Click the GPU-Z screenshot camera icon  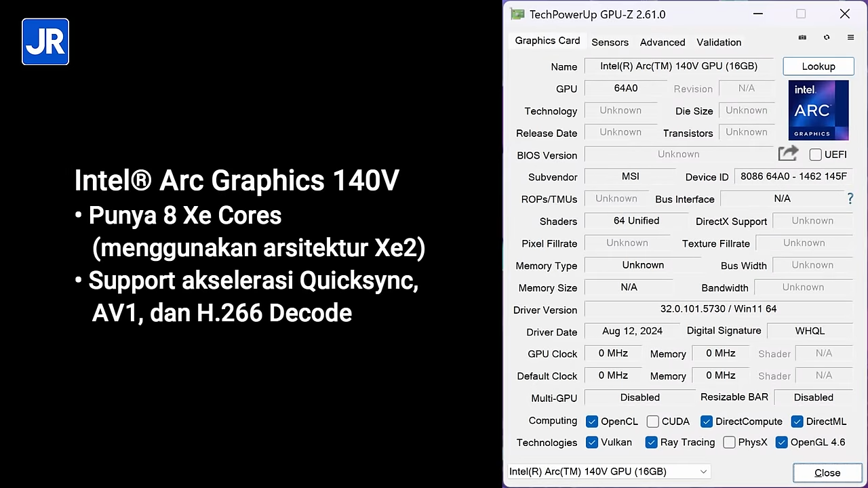click(x=802, y=37)
